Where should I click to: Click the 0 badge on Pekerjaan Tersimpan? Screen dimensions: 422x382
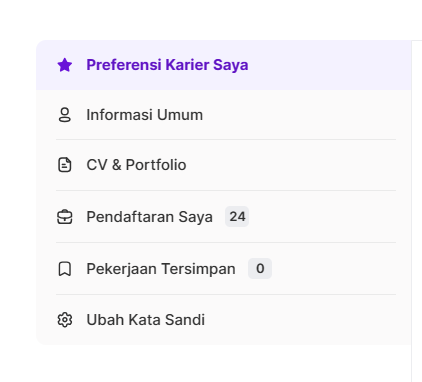point(260,268)
